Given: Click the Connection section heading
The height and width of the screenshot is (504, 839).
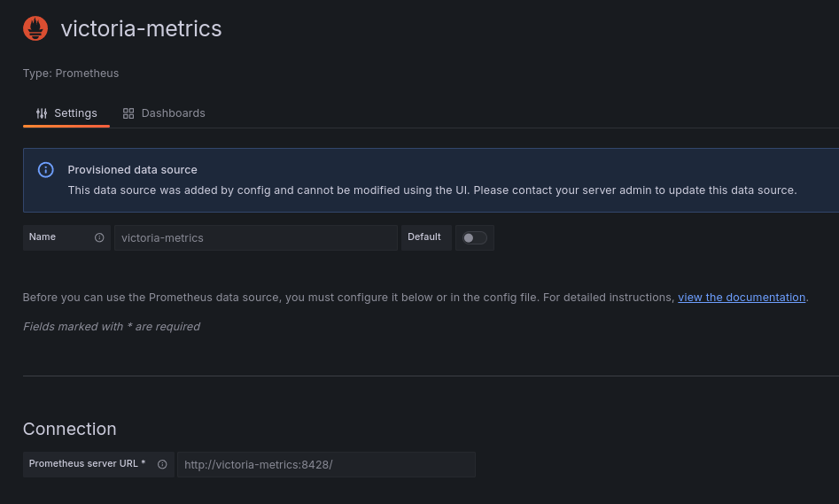Looking at the screenshot, I should (x=69, y=429).
